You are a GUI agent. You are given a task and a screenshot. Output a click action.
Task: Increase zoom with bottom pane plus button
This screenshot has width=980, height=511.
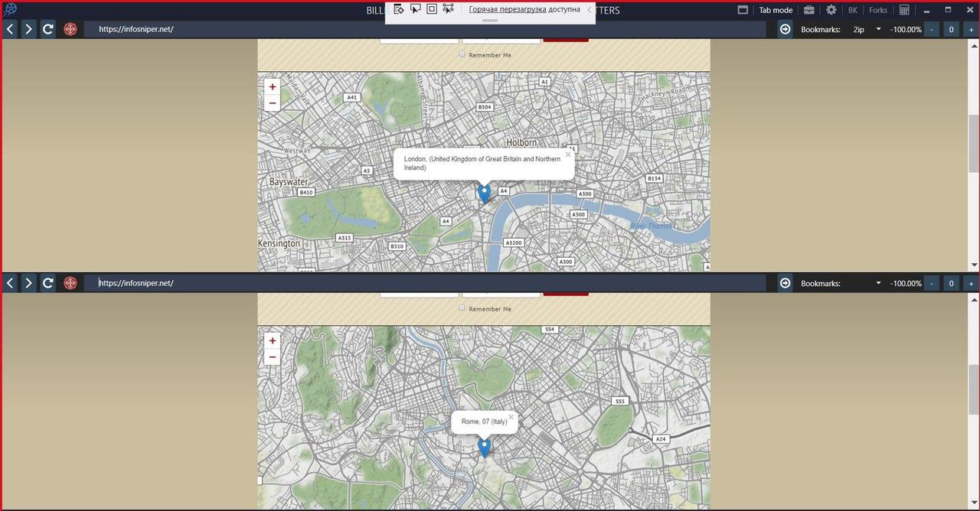(x=971, y=283)
